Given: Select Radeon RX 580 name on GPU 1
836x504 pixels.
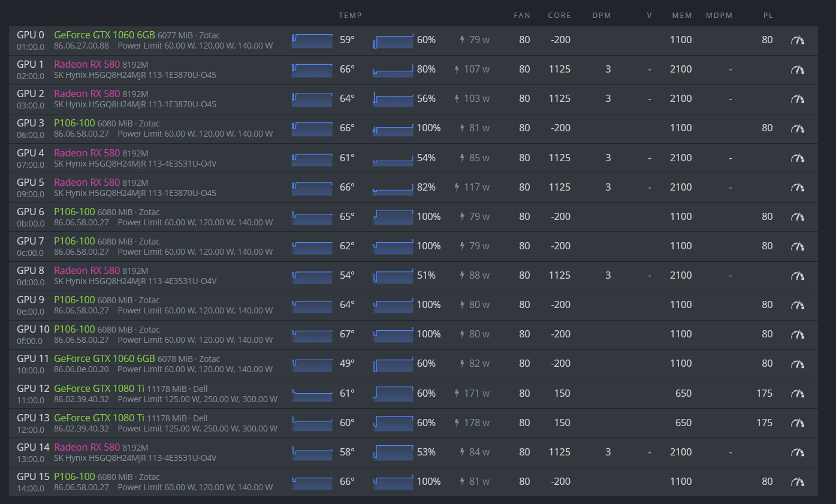Looking at the screenshot, I should (x=87, y=64).
